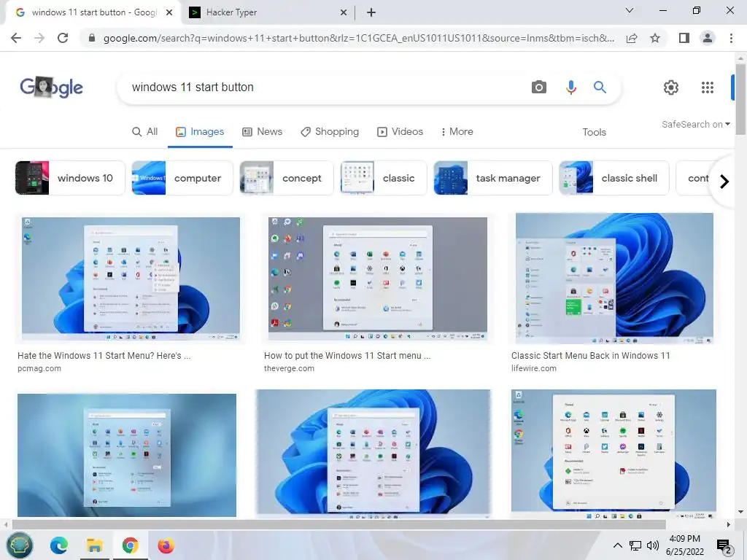The image size is (747, 560).
Task: Open the Google apps grid
Action: pyautogui.click(x=708, y=87)
